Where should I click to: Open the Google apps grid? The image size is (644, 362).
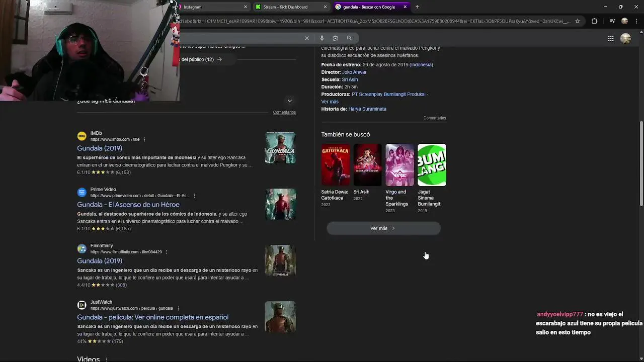coord(610,38)
